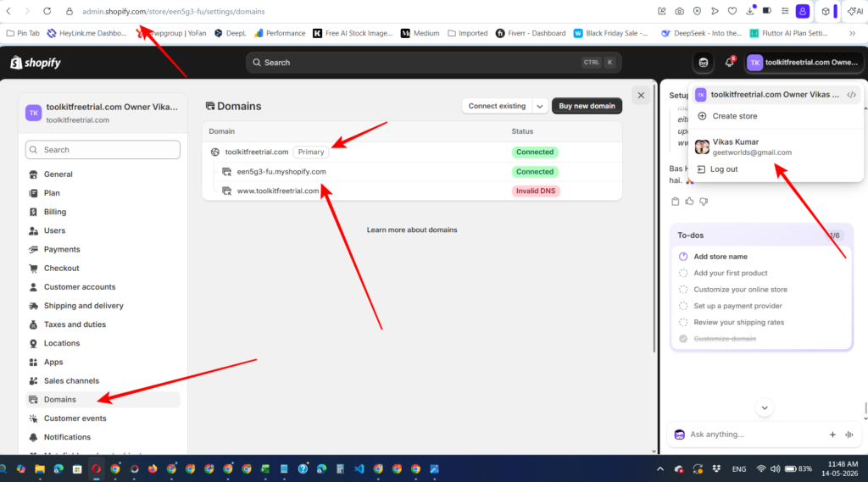The width and height of the screenshot is (868, 482).
Task: Open Checkout settings
Action: 103,269
